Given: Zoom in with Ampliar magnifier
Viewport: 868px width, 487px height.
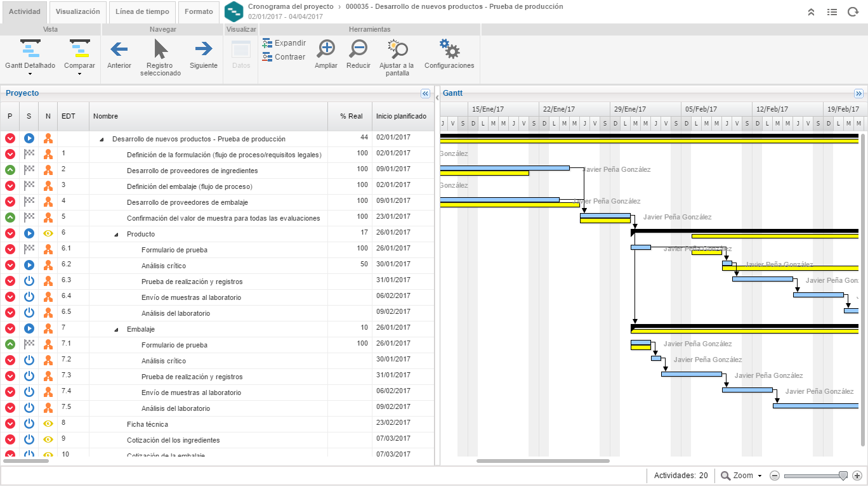Looking at the screenshot, I should (x=326, y=49).
